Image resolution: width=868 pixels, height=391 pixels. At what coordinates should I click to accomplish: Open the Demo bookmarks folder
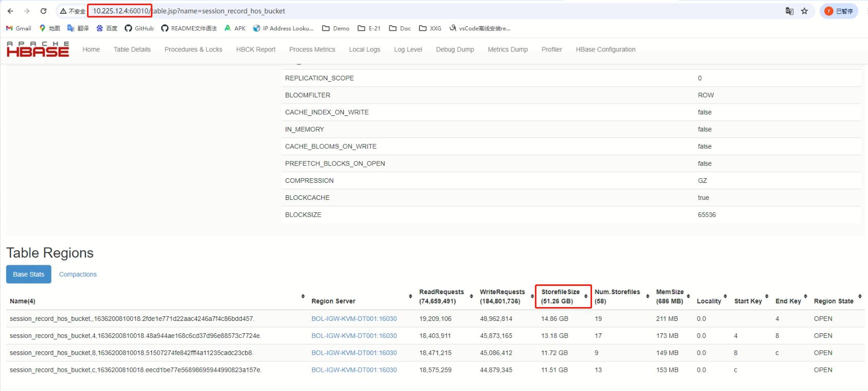(336, 28)
